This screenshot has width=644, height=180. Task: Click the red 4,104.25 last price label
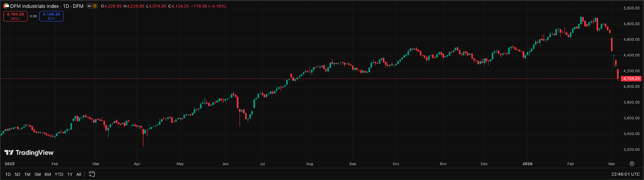pos(632,79)
